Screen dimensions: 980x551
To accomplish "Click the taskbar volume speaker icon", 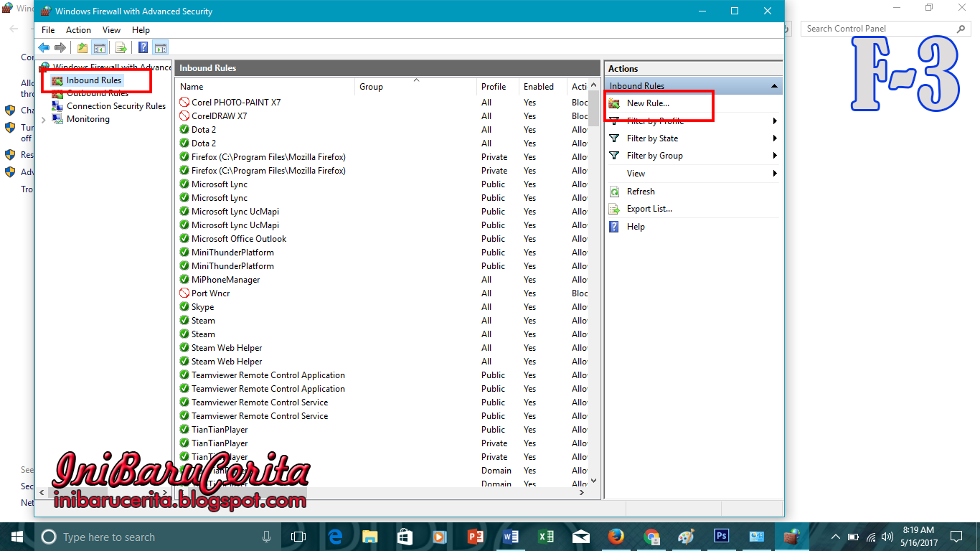I will coord(886,537).
